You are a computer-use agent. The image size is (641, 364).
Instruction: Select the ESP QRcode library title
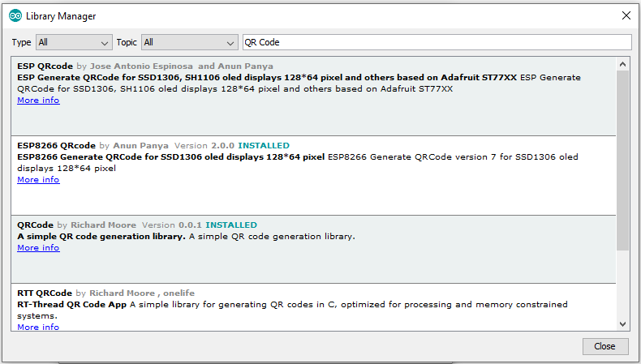(x=45, y=66)
